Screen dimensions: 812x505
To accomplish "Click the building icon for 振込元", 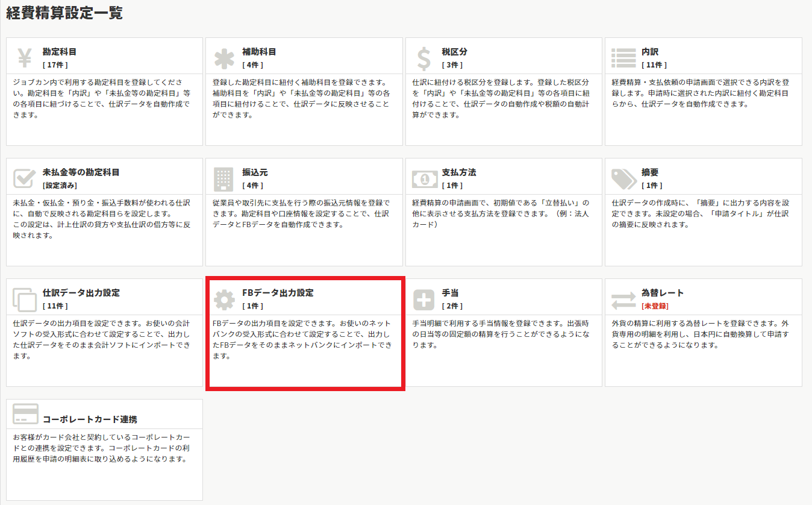I will click(224, 179).
